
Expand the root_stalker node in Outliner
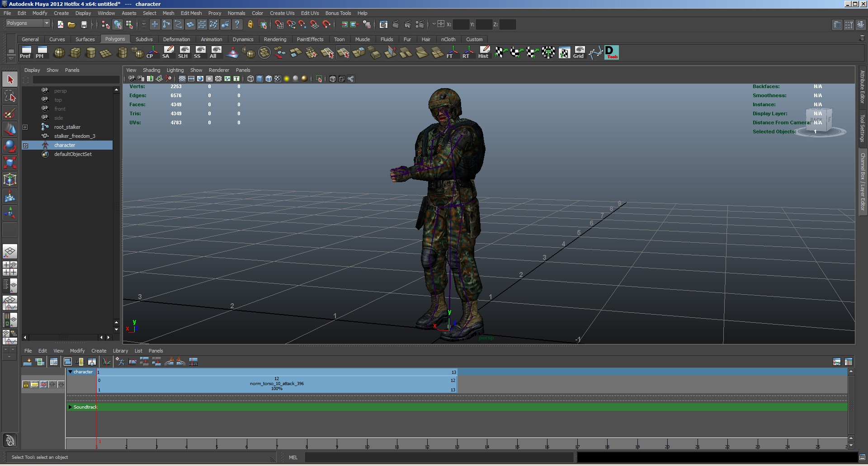(25, 127)
